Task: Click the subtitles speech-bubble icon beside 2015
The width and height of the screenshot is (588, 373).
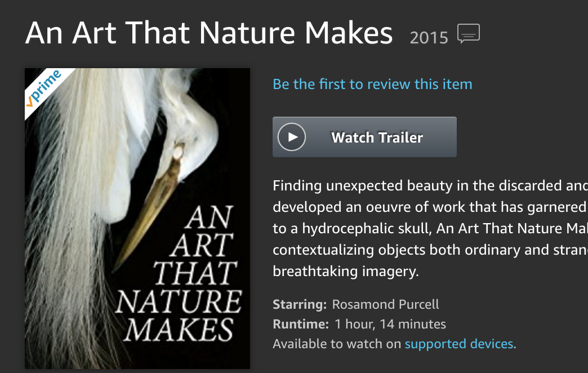Action: pyautogui.click(x=469, y=33)
